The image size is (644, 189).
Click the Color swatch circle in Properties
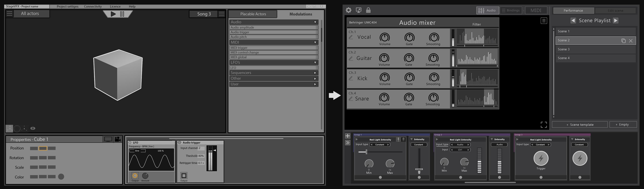61,177
